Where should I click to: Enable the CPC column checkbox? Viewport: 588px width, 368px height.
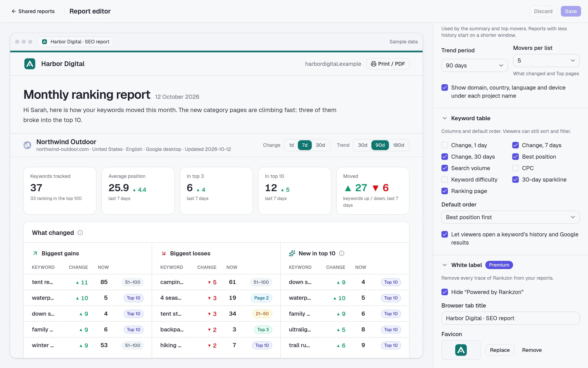click(x=515, y=168)
